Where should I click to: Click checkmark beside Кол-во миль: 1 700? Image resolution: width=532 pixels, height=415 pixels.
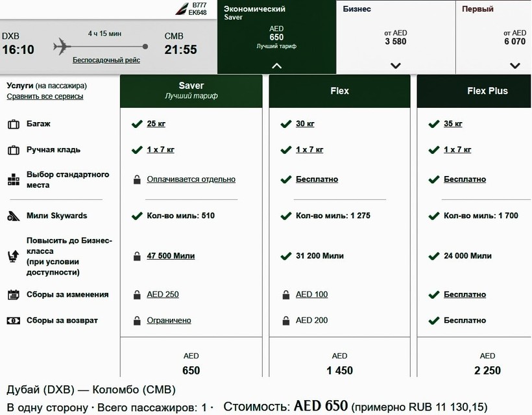(x=434, y=216)
